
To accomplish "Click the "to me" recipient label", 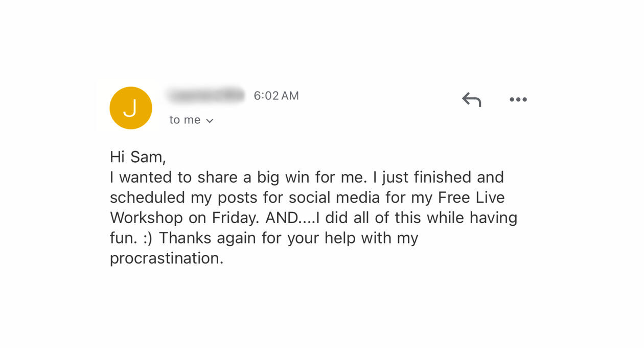I will tap(185, 120).
